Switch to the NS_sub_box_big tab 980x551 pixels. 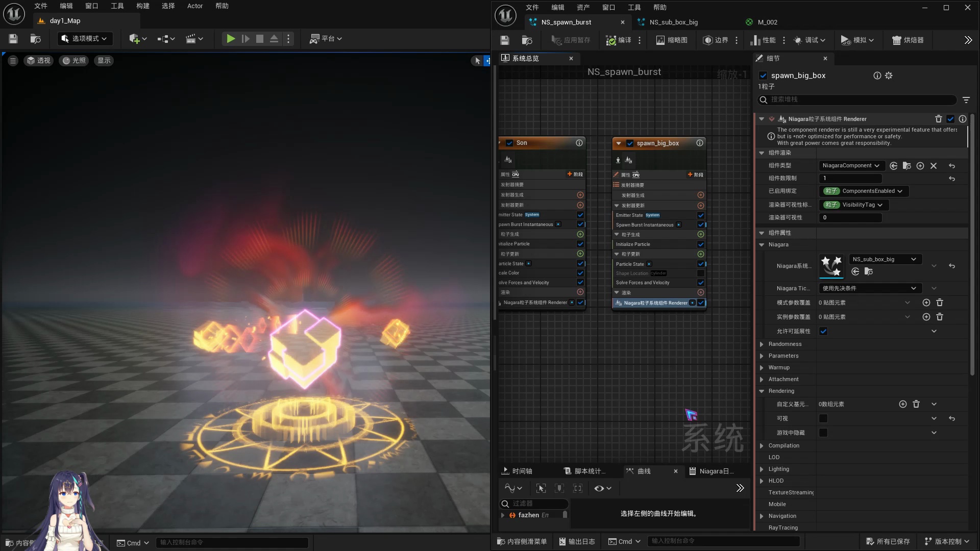[x=674, y=22]
